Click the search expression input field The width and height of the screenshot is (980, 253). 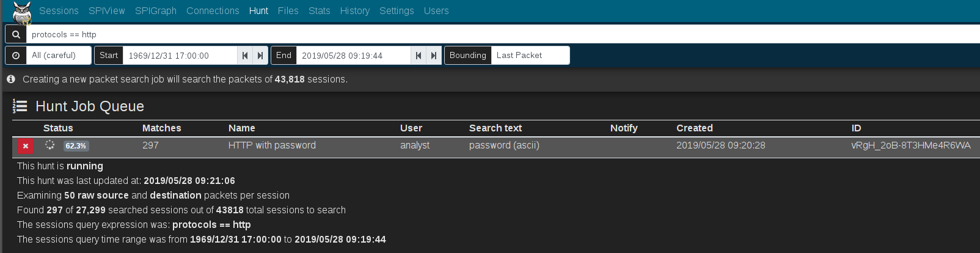coord(489,34)
